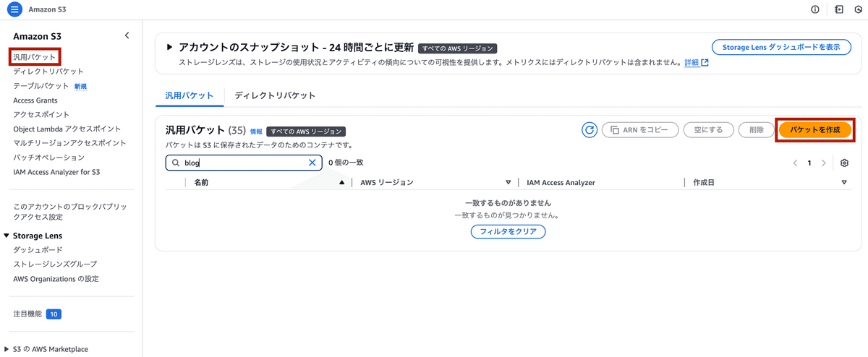Viewport: 868px width, 357px height.
Task: Click the バケットを作成 button
Action: pyautogui.click(x=815, y=130)
